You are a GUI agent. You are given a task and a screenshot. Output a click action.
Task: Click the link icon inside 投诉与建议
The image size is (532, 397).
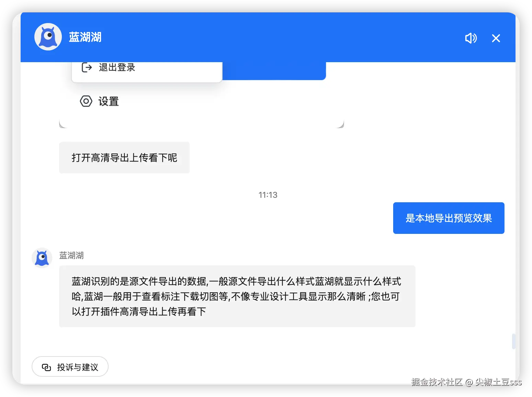(46, 367)
